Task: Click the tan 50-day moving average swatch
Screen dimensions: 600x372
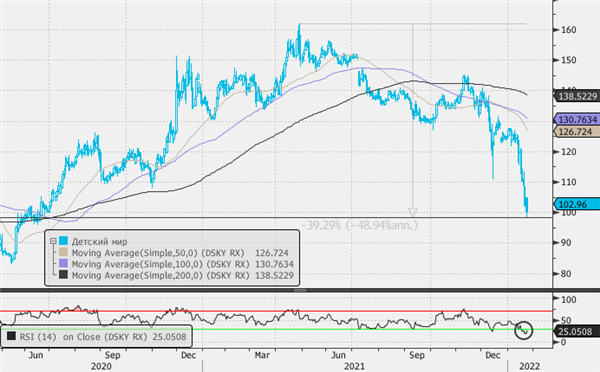Action: (x=64, y=253)
